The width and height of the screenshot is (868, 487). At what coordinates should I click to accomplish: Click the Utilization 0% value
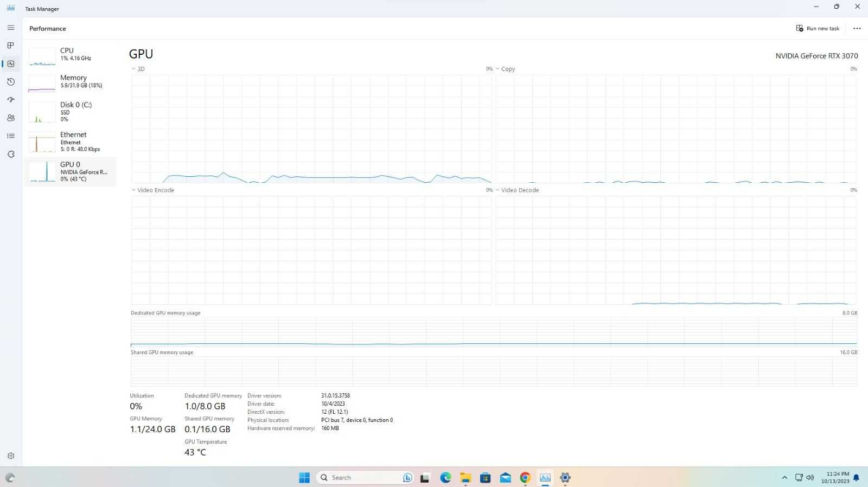136,406
